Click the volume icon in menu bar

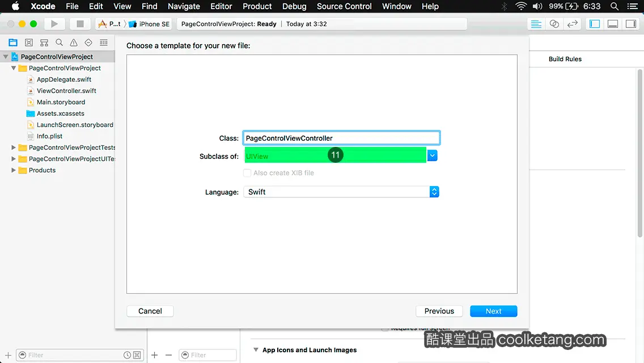click(537, 6)
